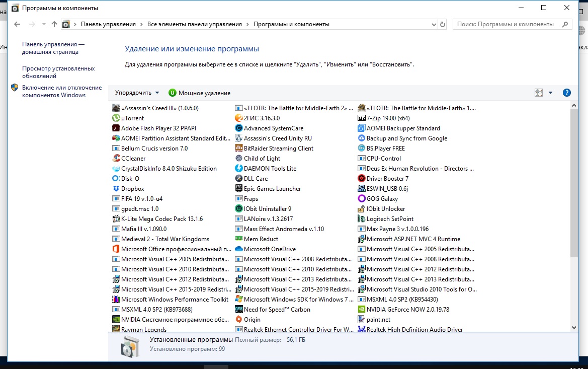Refresh the address bar
The width and height of the screenshot is (588, 369).
point(443,24)
